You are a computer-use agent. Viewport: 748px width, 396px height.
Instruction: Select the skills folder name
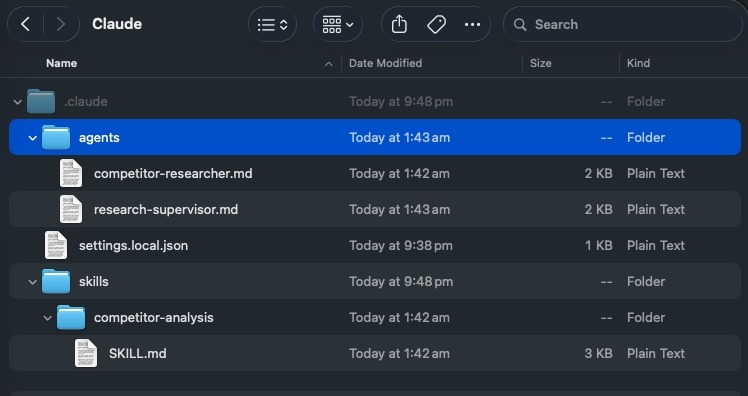click(x=94, y=281)
